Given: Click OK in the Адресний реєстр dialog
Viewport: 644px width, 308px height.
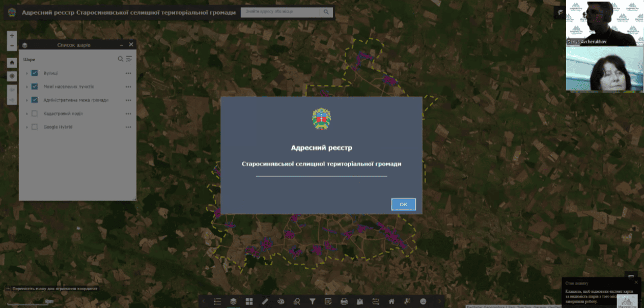Looking at the screenshot, I should point(403,204).
